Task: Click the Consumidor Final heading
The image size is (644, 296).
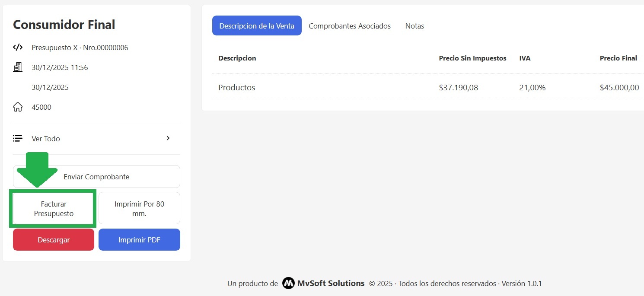Action: [64, 25]
